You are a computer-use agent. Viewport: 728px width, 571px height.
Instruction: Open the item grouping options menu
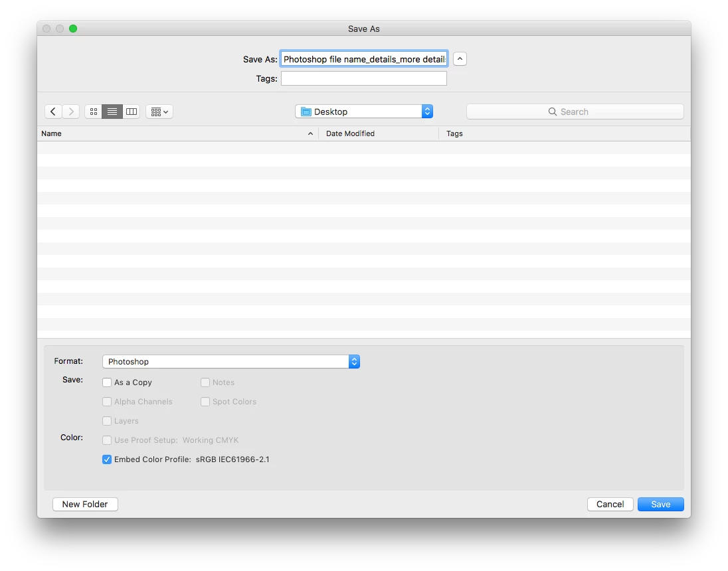(159, 112)
